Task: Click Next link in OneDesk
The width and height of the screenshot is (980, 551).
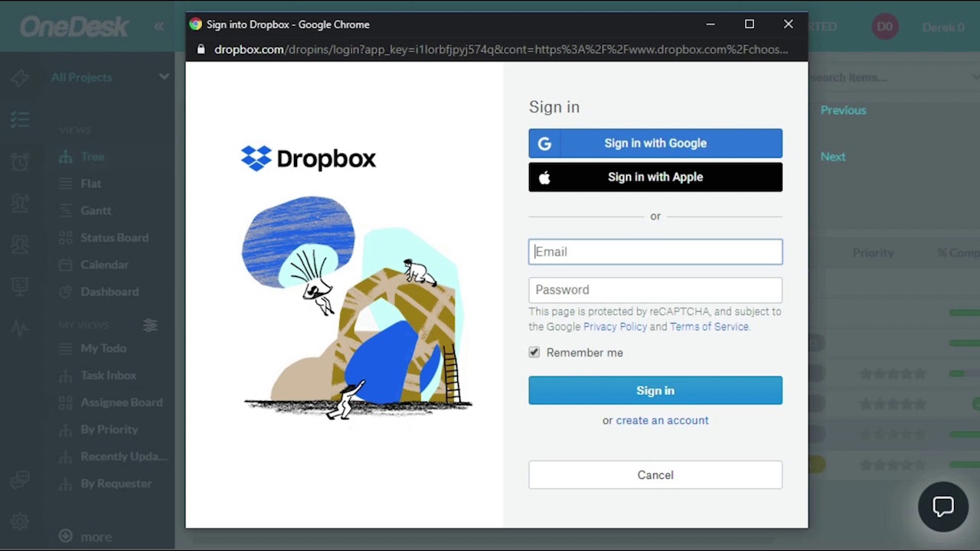Action: pos(833,157)
